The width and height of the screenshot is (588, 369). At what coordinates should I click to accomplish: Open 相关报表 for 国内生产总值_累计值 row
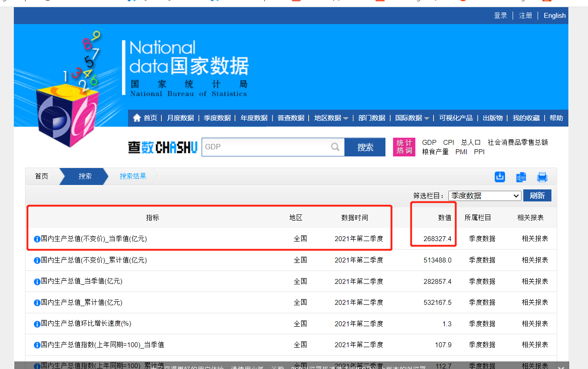(535, 303)
